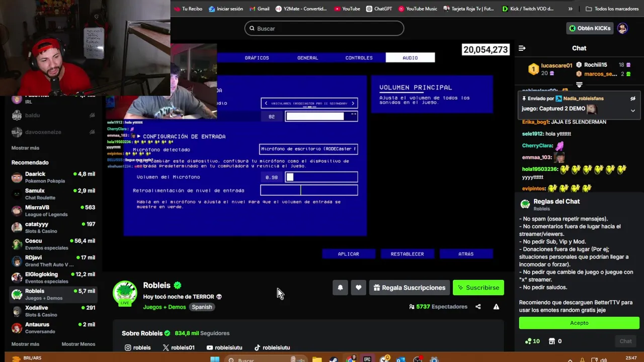Image resolution: width=644 pixels, height=362 pixels.
Task: Open Regala Suscripciones gift button
Action: (x=409, y=288)
